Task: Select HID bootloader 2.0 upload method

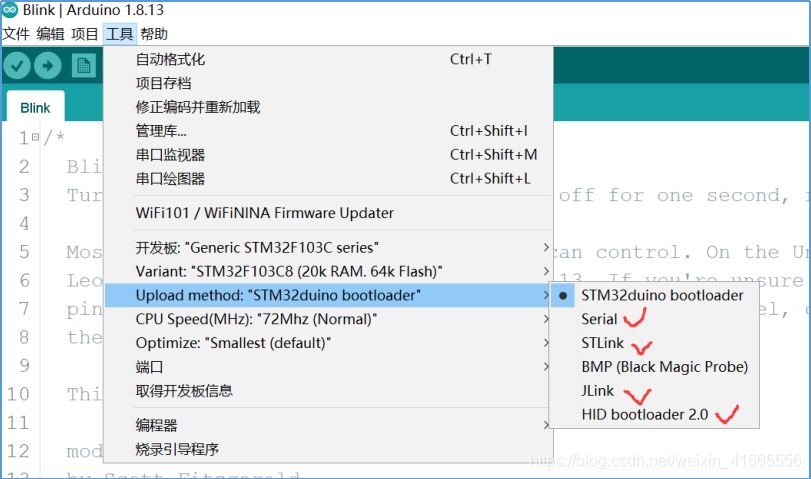Action: (x=654, y=414)
